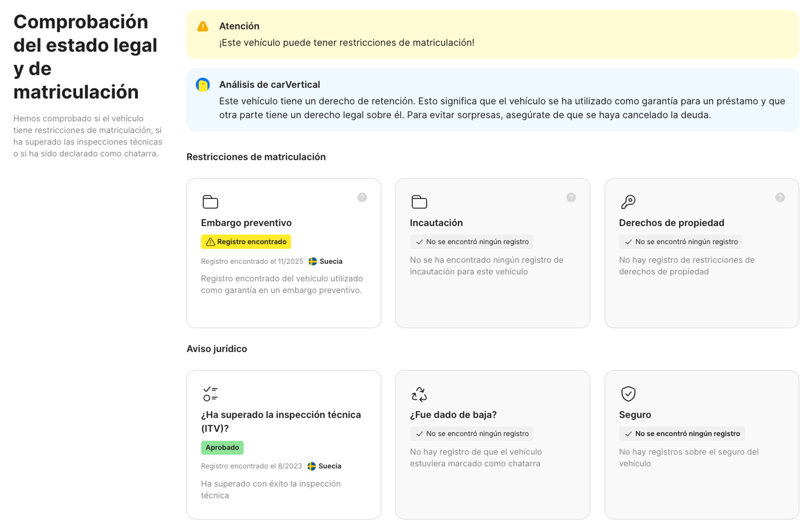Click the Suecia label on Embargo preventivo card
The width and height of the screenshot is (812, 530).
pos(331,261)
